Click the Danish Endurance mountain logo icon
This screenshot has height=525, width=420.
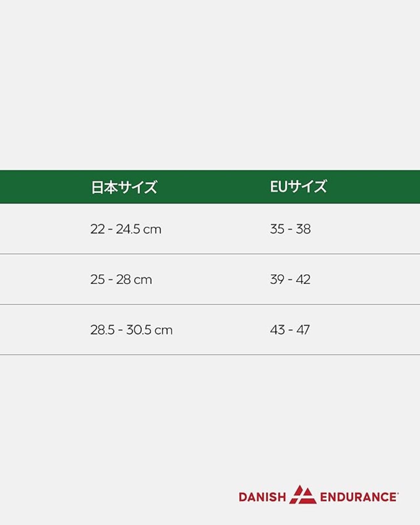[303, 495]
